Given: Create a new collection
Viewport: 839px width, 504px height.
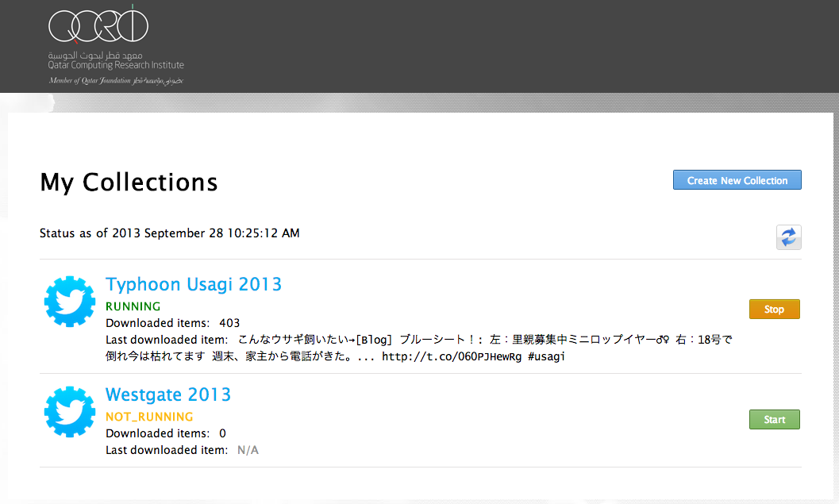Looking at the screenshot, I should pos(737,180).
